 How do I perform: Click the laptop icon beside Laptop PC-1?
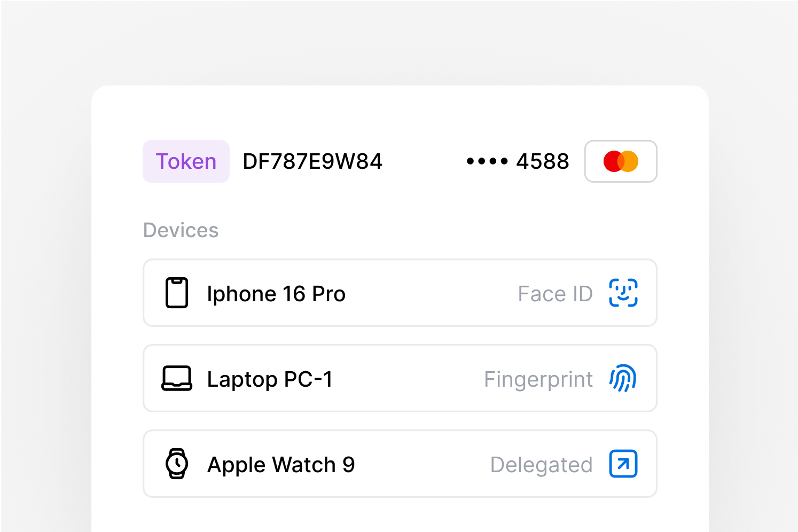[x=177, y=378]
